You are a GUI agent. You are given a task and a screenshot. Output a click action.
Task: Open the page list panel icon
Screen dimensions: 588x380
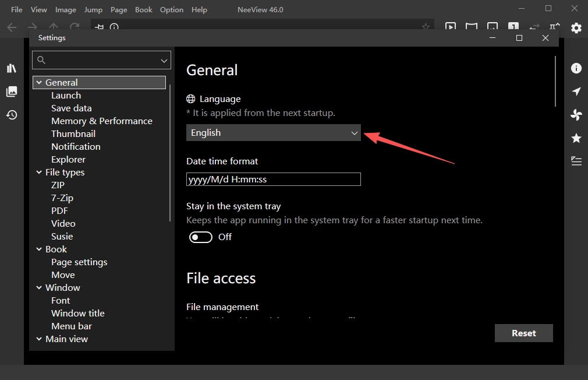12,92
